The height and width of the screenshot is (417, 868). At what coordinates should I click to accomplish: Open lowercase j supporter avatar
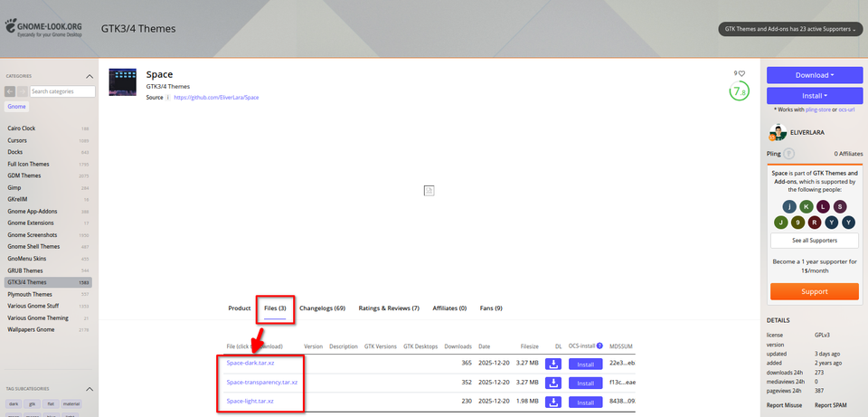point(789,206)
